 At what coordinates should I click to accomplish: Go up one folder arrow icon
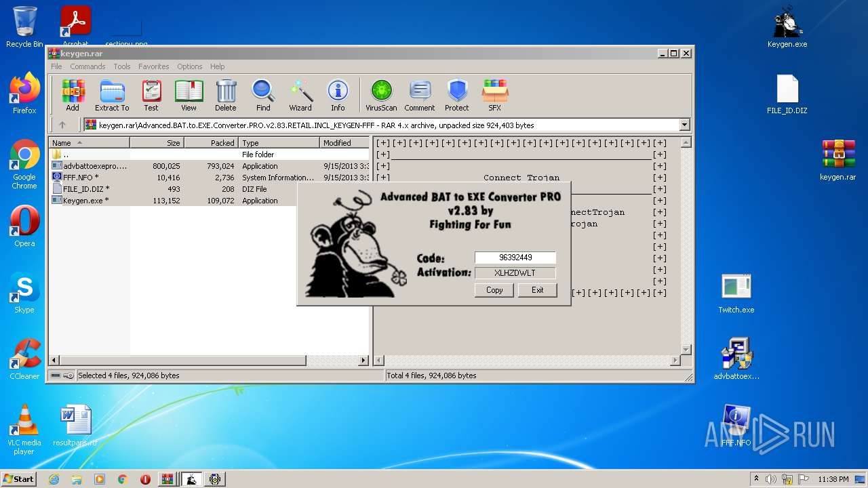pos(62,125)
